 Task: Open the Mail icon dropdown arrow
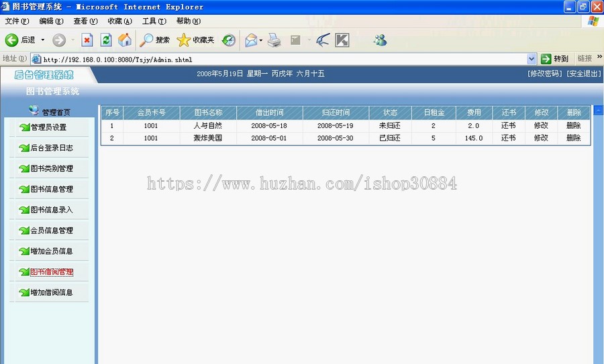(x=261, y=40)
